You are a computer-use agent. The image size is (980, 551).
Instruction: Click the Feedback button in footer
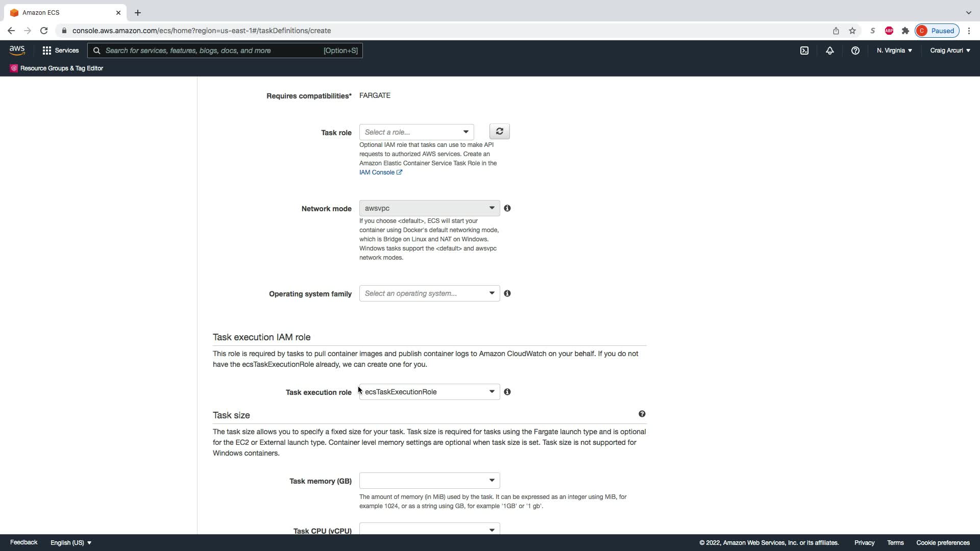pos(23,542)
